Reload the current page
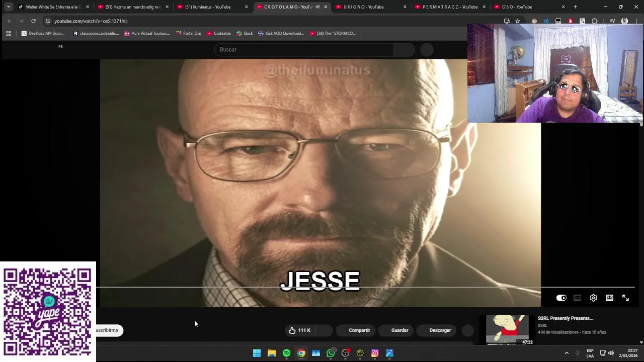Screen dimensions: 644x362 point(33,21)
